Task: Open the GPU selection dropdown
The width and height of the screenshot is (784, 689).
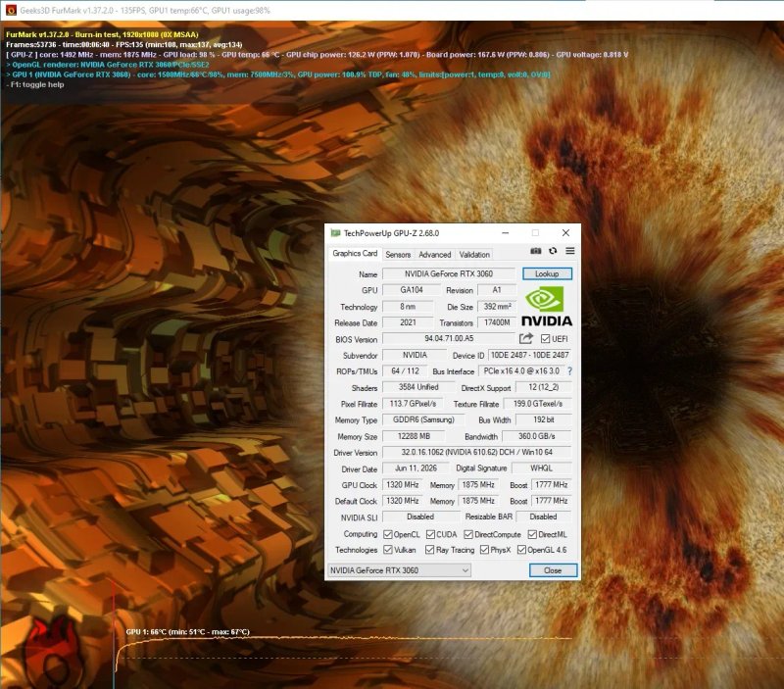Action: 399,570
